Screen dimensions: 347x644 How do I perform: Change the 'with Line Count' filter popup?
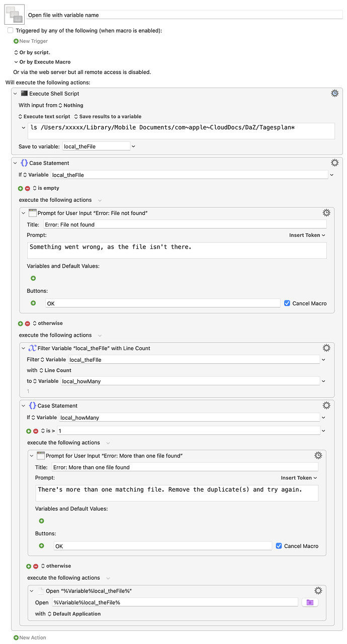55,370
